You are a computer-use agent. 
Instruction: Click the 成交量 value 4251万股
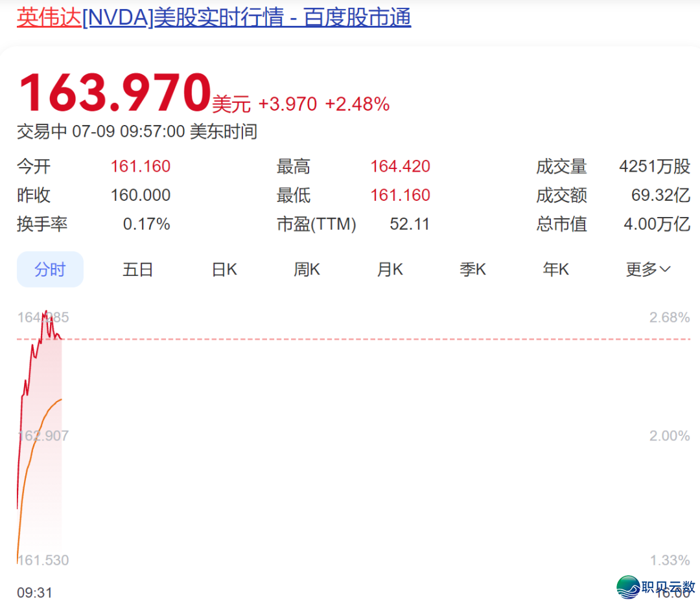tap(655, 166)
